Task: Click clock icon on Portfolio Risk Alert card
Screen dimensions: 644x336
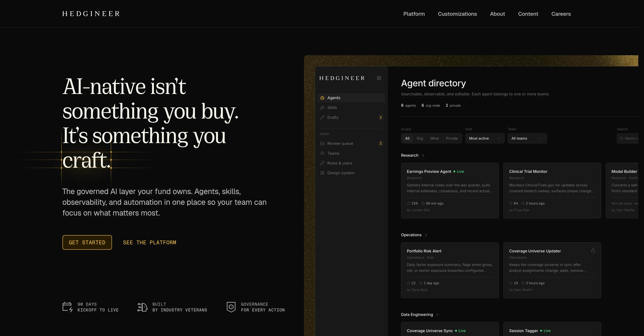Action: 421,283
